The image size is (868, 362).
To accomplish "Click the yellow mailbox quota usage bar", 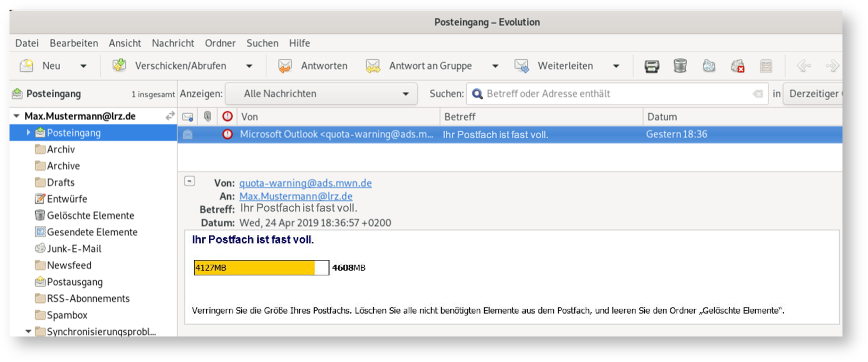I will (x=255, y=267).
